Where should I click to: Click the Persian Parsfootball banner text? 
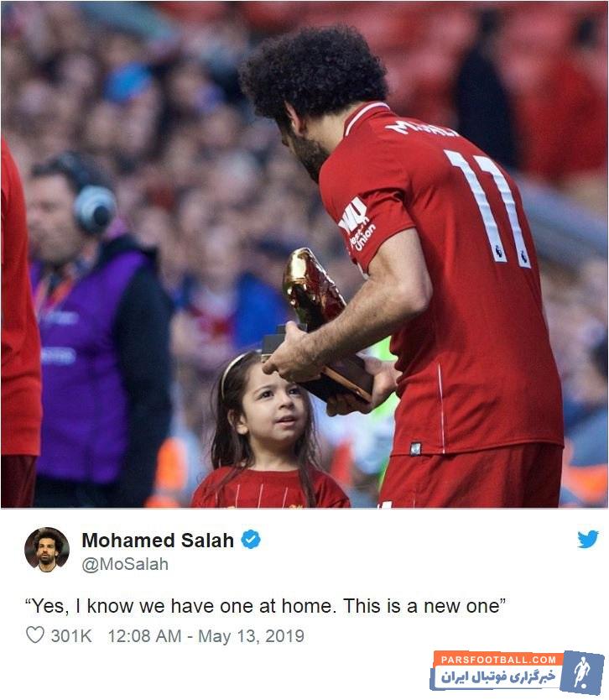[498, 676]
